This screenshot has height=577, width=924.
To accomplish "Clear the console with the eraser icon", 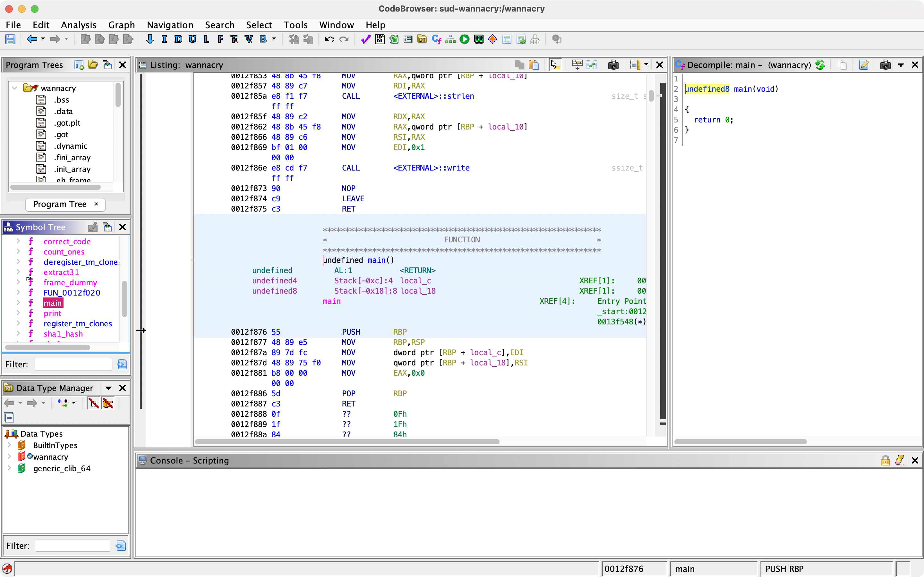I will [x=900, y=460].
